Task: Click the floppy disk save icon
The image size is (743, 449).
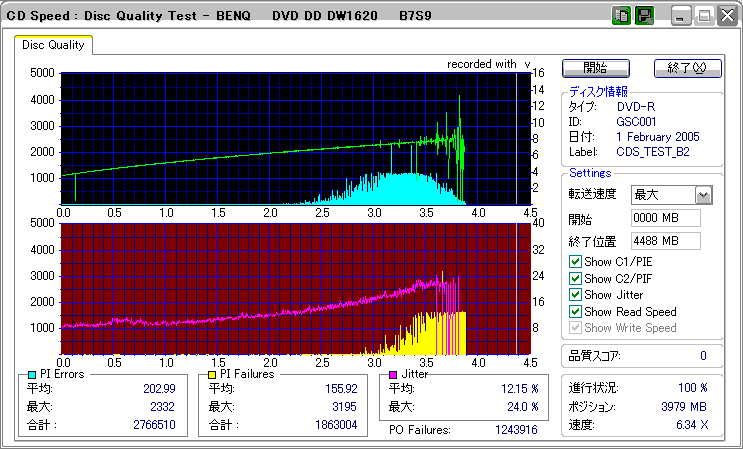Action: (x=644, y=16)
